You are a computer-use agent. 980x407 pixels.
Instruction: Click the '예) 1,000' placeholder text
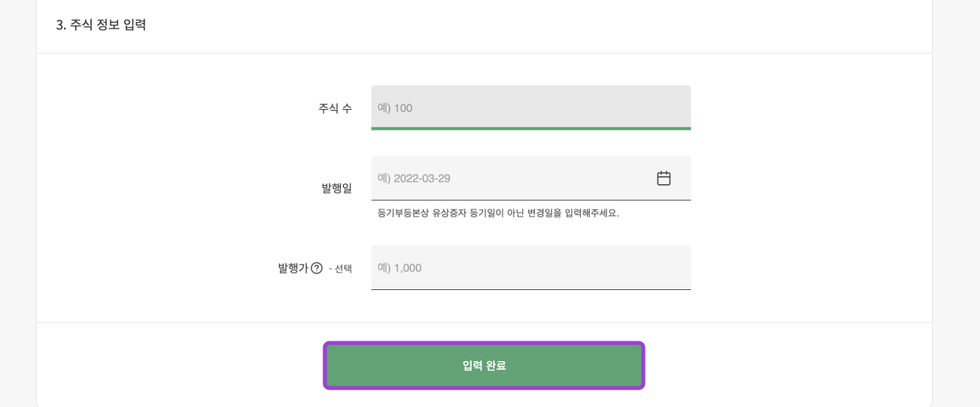tap(400, 268)
